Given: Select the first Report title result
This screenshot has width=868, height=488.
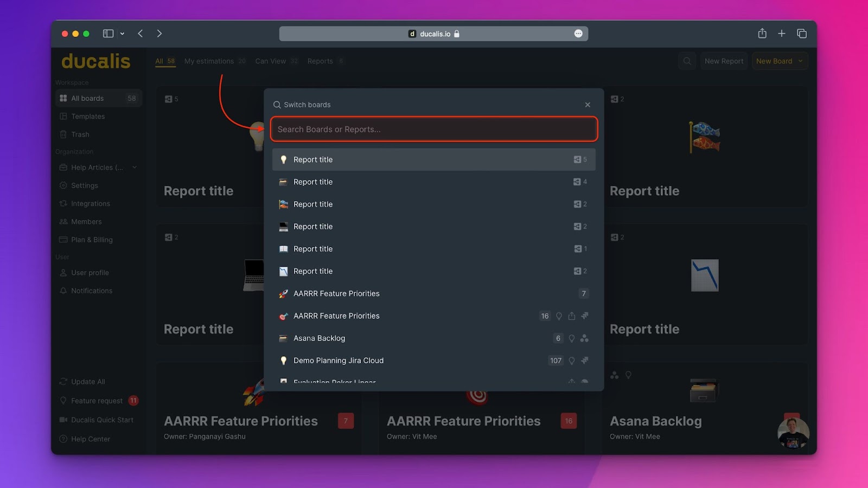Looking at the screenshot, I should (313, 160).
